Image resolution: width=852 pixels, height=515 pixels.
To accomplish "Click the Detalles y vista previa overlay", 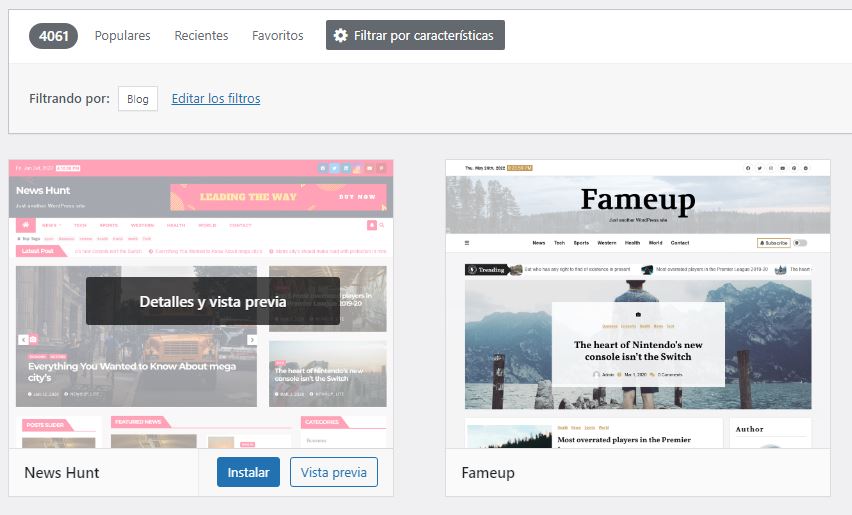I will [x=212, y=301].
